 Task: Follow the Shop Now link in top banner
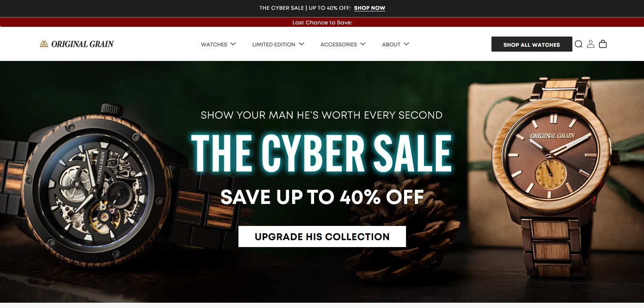[369, 8]
